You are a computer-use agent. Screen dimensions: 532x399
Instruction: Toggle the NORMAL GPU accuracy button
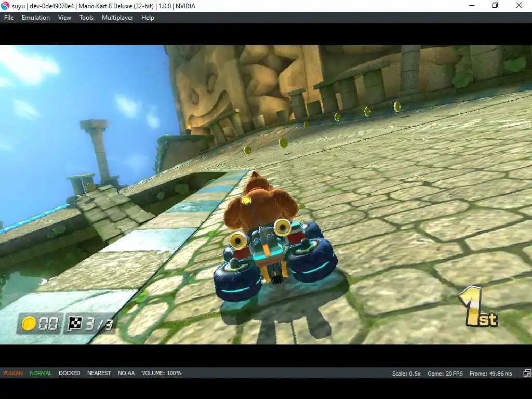click(41, 373)
